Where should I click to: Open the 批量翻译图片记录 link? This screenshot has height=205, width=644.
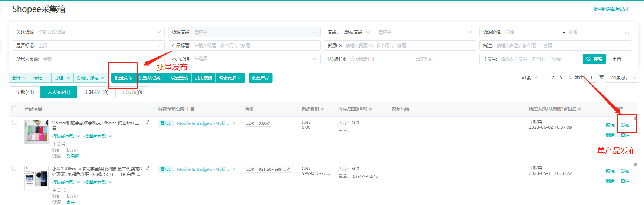click(x=611, y=9)
